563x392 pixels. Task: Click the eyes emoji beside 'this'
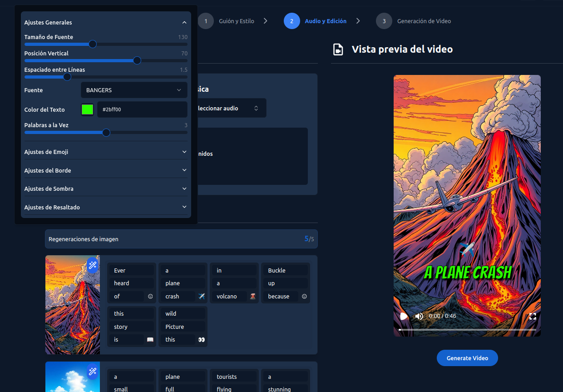click(x=202, y=340)
